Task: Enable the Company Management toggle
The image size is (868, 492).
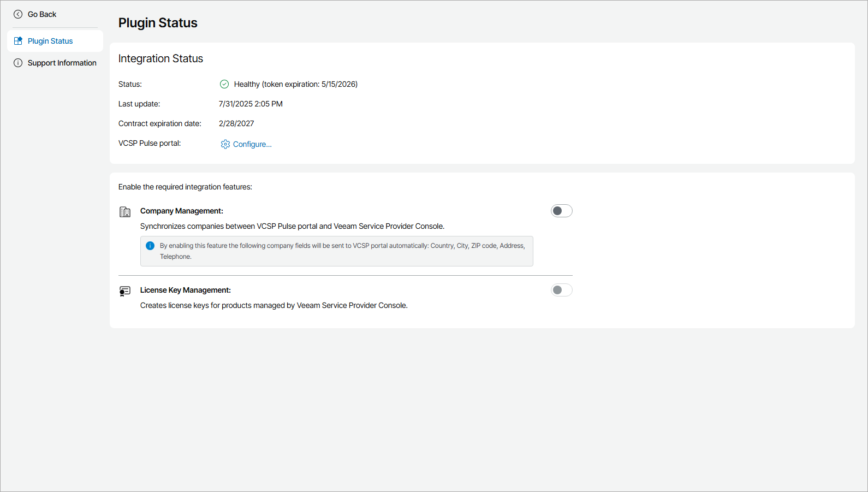Action: [561, 211]
